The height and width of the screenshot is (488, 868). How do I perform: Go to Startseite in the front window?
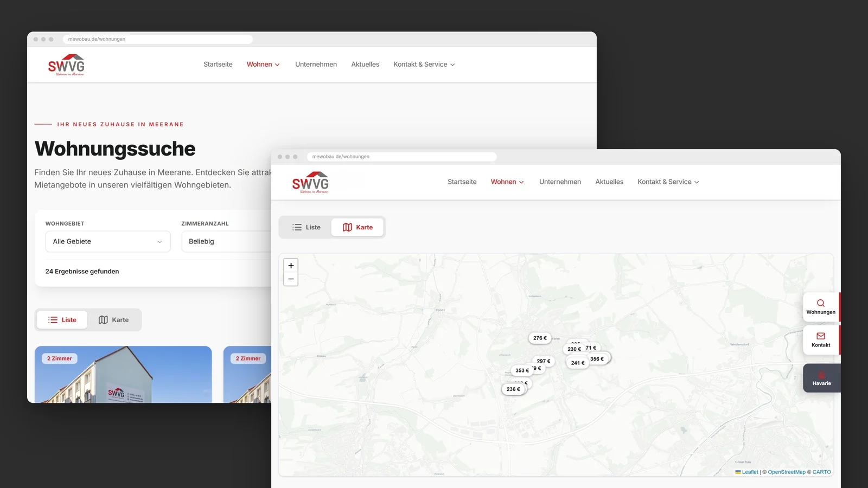pyautogui.click(x=462, y=182)
